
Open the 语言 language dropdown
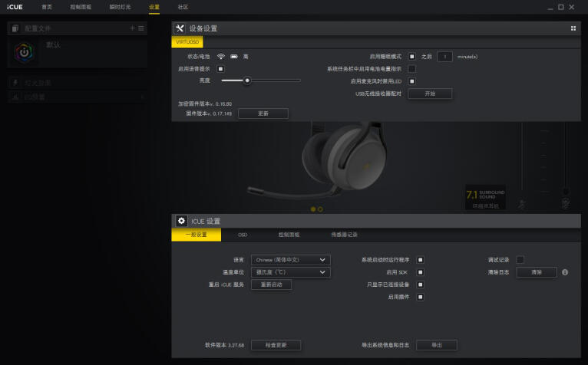click(291, 260)
